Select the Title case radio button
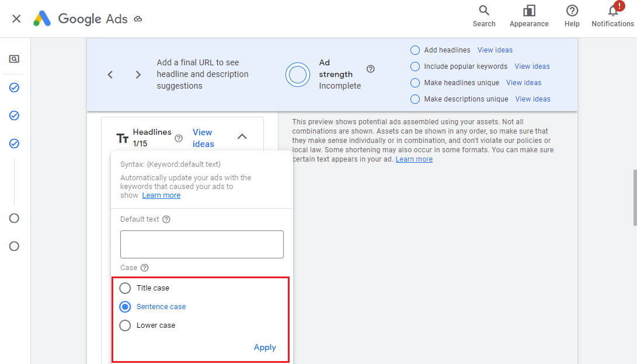Image resolution: width=637 pixels, height=364 pixels. tap(125, 288)
